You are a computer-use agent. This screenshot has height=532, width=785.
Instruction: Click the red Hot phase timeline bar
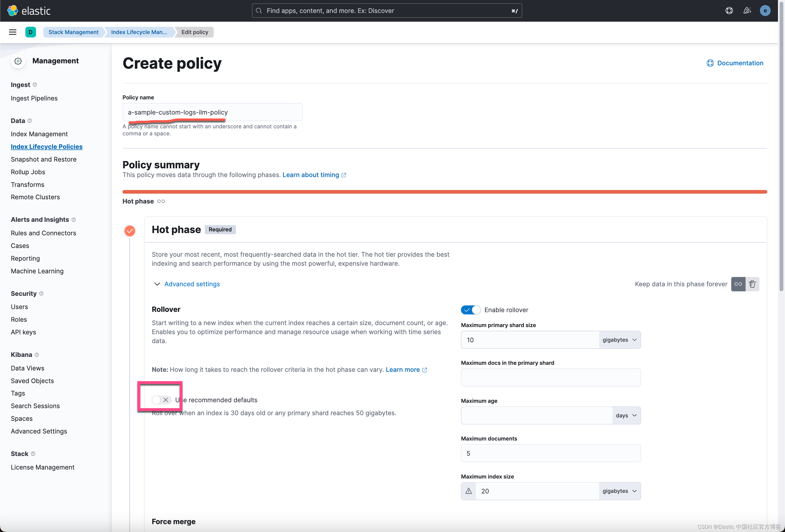(x=444, y=192)
